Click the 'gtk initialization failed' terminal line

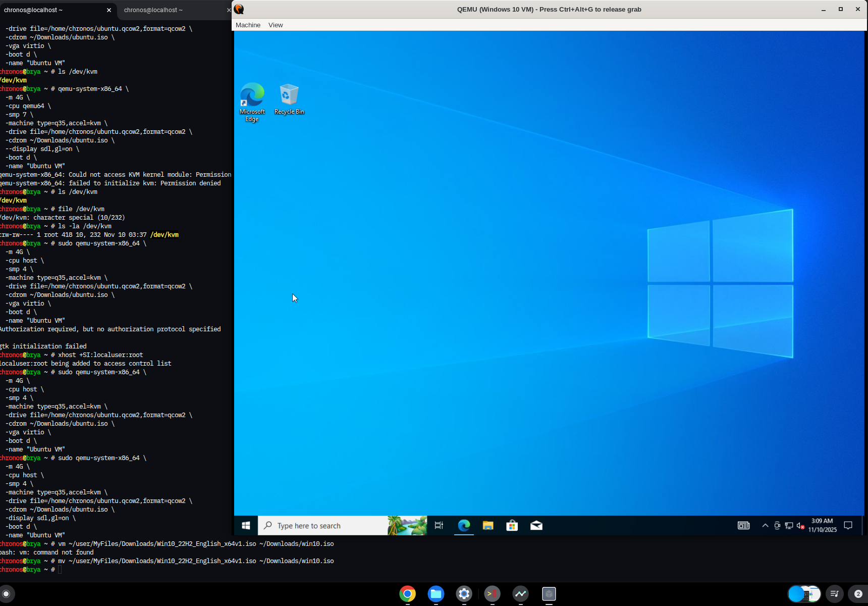[x=43, y=346]
